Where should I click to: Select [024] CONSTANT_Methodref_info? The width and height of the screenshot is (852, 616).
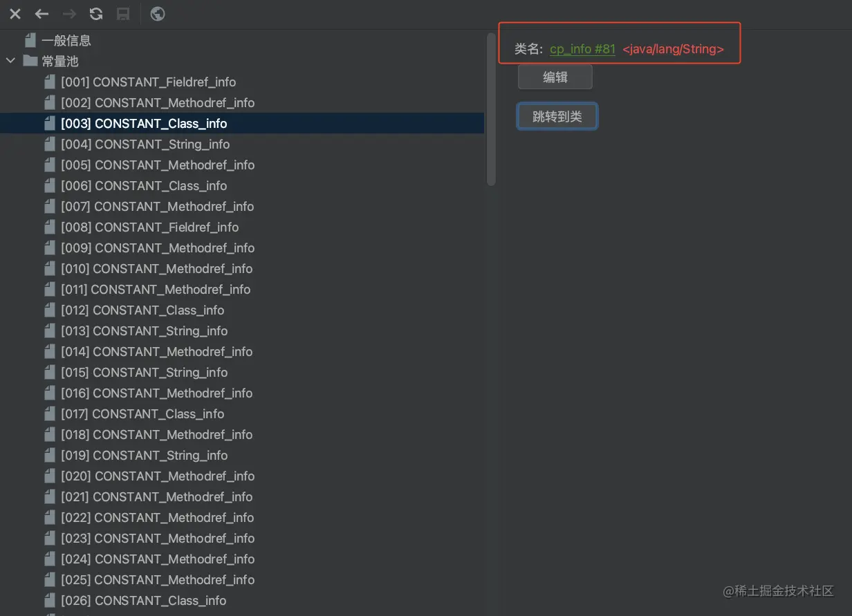click(x=242, y=559)
